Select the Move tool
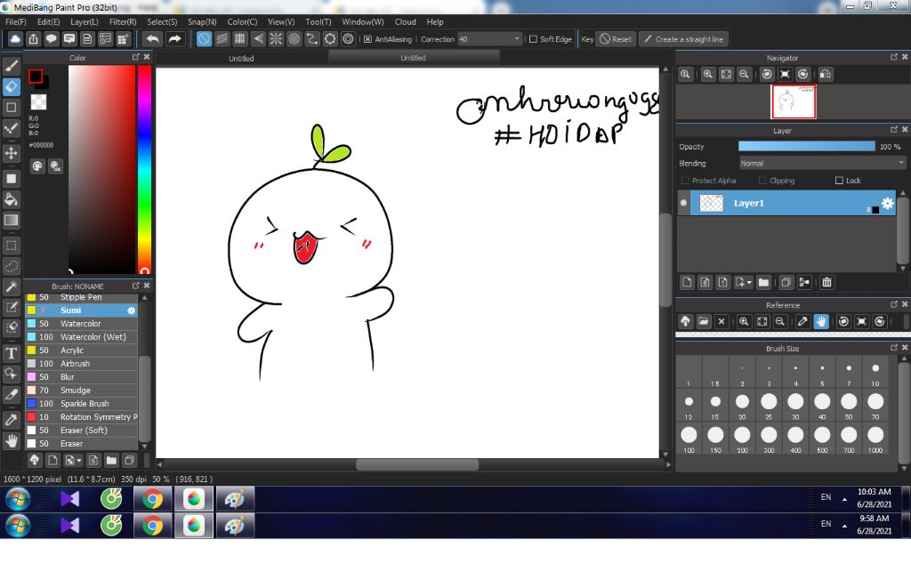The image size is (911, 588). (11, 153)
